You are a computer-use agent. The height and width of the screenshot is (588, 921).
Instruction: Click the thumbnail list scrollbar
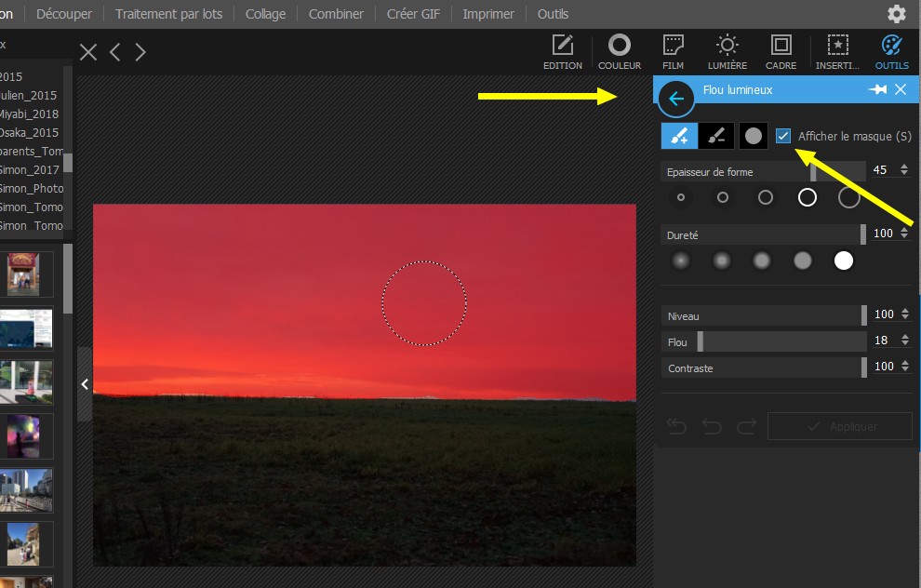coord(68,279)
